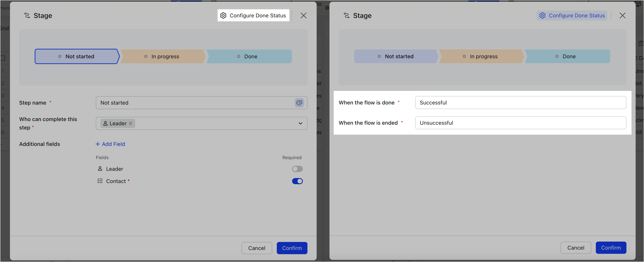The height and width of the screenshot is (262, 644).
Task: Select the Not started stage chevron
Action: [x=77, y=56]
